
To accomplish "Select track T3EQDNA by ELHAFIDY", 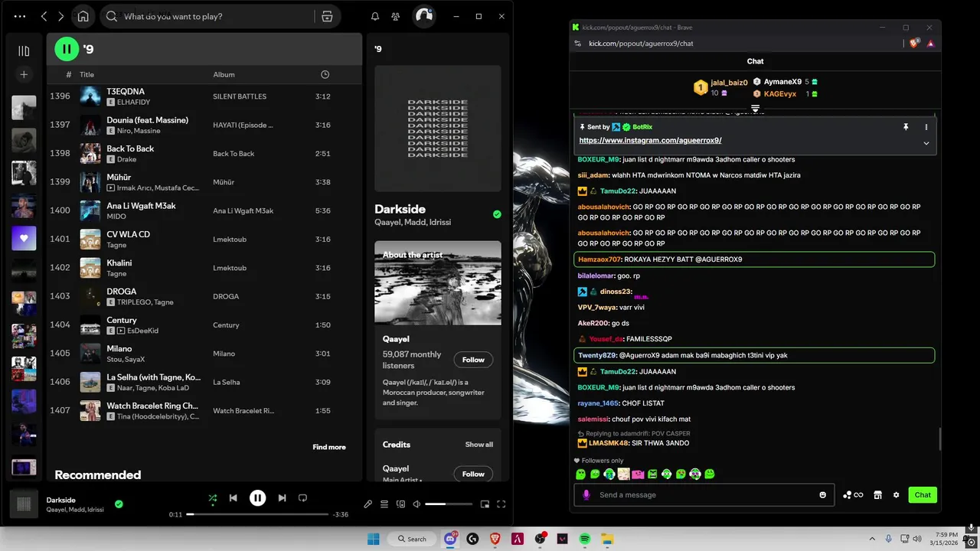I will coord(204,96).
